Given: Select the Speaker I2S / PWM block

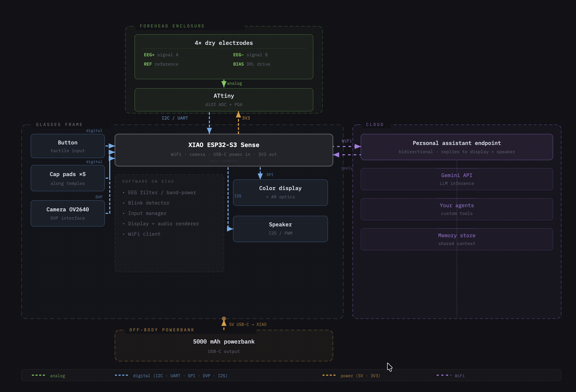Looking at the screenshot, I should (280, 229).
